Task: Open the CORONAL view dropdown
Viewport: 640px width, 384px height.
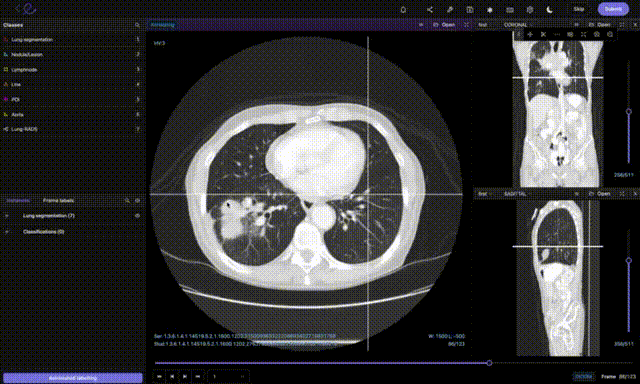Action: click(517, 24)
